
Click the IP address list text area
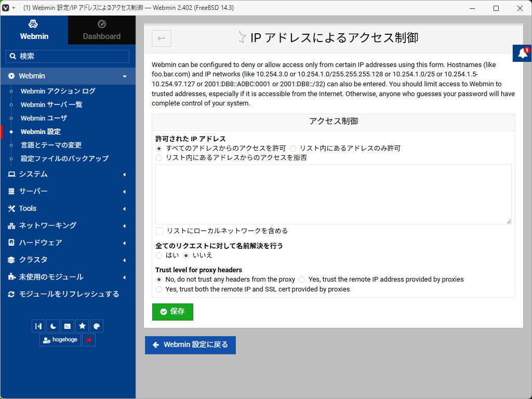(x=334, y=194)
